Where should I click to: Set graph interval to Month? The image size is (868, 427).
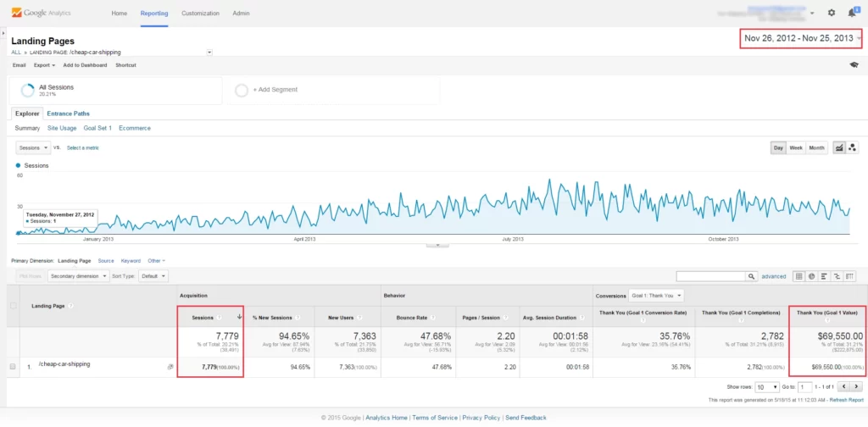(816, 147)
